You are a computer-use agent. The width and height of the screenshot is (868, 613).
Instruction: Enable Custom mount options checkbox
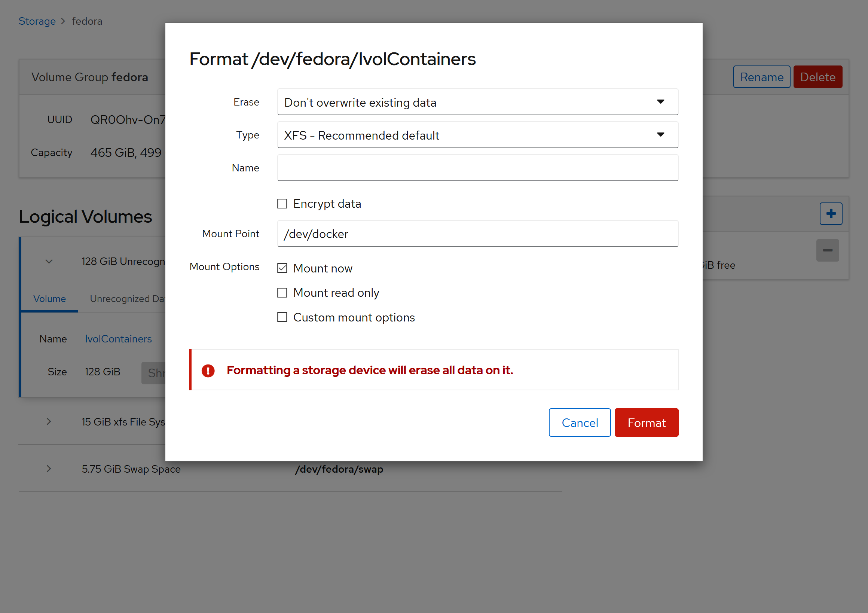tap(282, 317)
